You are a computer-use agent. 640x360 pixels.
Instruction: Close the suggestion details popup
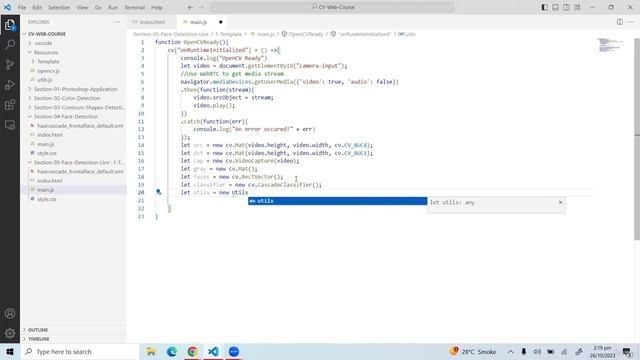pyautogui.click(x=560, y=202)
